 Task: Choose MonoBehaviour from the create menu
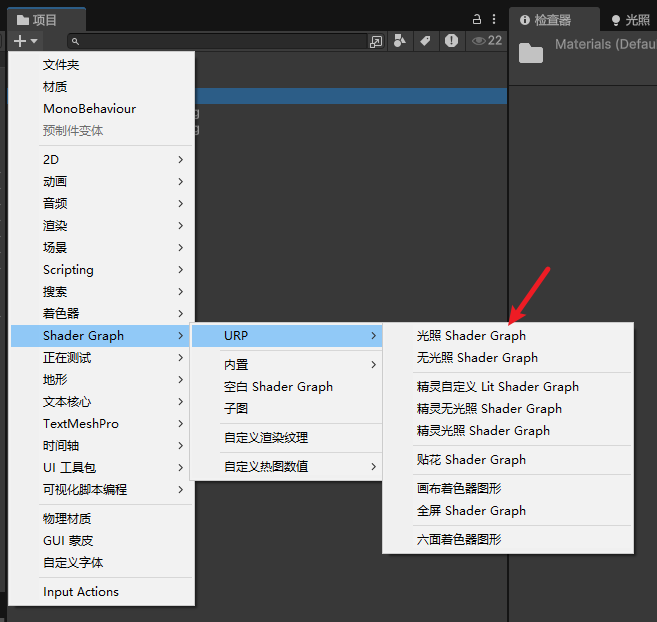point(101,109)
